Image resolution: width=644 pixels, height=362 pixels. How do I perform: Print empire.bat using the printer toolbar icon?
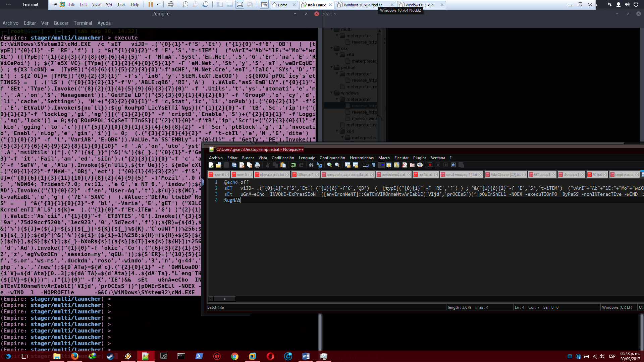click(x=257, y=165)
